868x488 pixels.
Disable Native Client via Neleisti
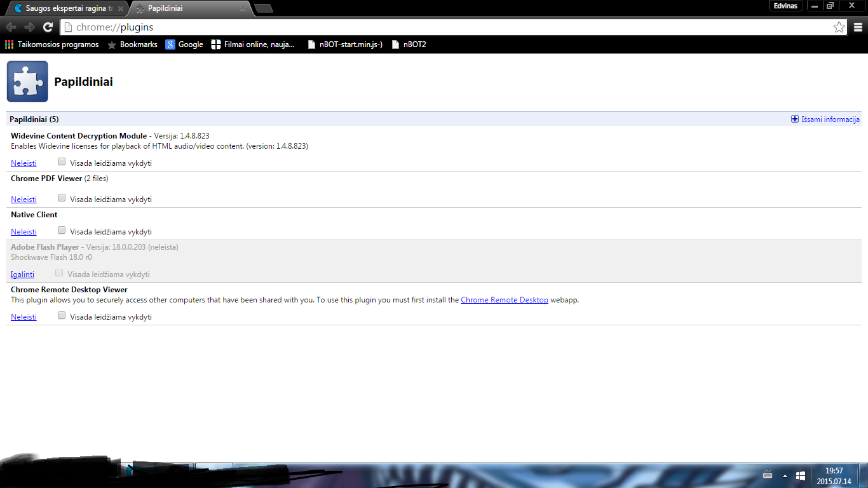pyautogui.click(x=24, y=232)
